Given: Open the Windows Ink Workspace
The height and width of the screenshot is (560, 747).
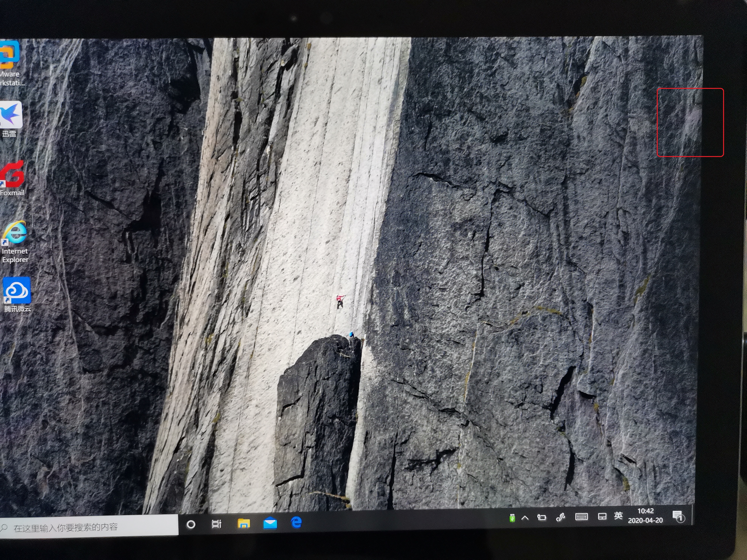Looking at the screenshot, I should click(x=561, y=517).
